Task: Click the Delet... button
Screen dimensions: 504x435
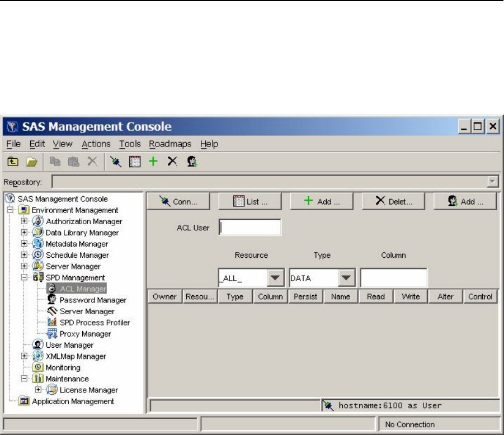Action: [393, 201]
